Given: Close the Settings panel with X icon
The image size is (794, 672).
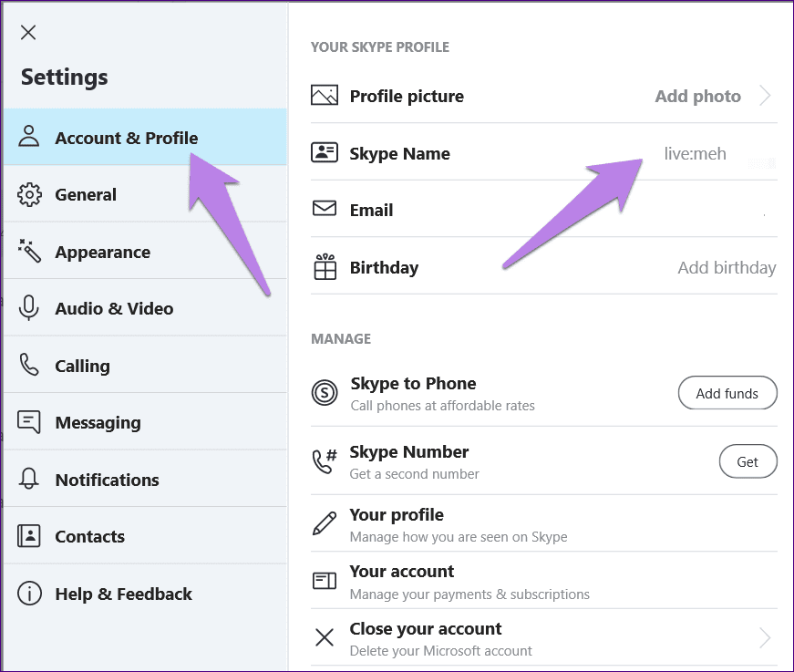Looking at the screenshot, I should tap(28, 33).
